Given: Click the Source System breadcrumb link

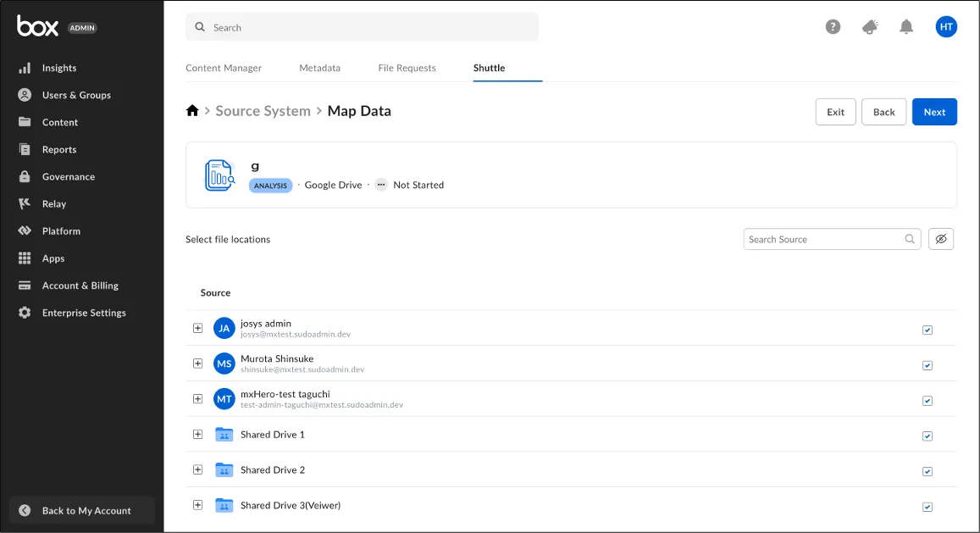Looking at the screenshot, I should coord(263,111).
